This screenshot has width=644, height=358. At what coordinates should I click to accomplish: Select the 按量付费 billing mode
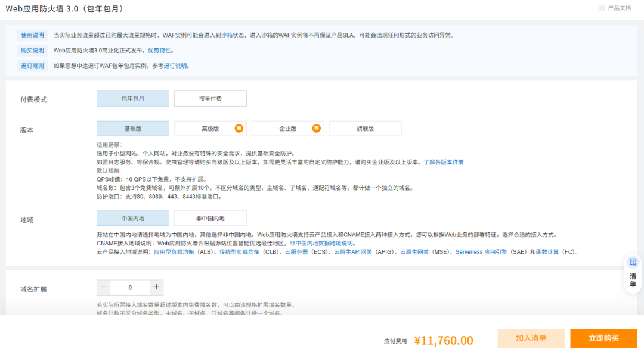(210, 98)
